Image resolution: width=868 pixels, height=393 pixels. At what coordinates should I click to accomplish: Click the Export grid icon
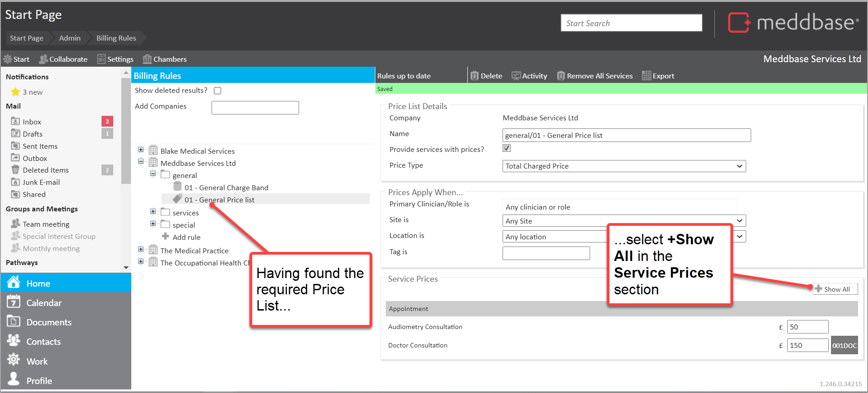[x=646, y=76]
